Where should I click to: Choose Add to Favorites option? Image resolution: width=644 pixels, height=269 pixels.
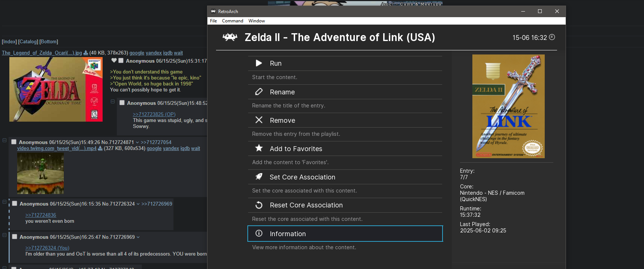(x=345, y=148)
